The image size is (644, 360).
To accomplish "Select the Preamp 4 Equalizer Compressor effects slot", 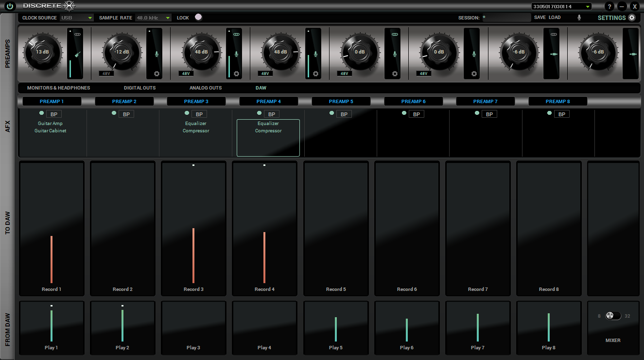I will point(268,138).
